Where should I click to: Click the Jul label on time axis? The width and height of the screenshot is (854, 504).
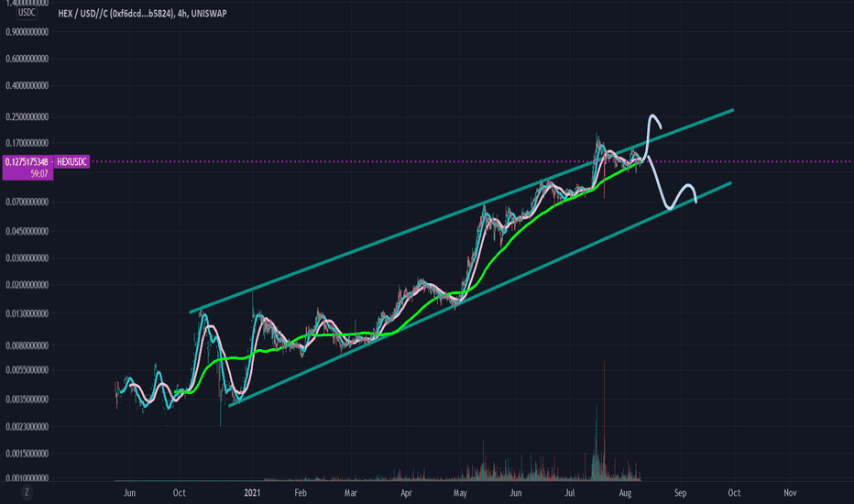pyautogui.click(x=570, y=493)
